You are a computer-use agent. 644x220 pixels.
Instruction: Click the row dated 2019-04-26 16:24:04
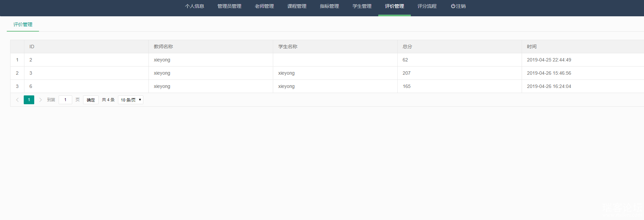(x=549, y=86)
